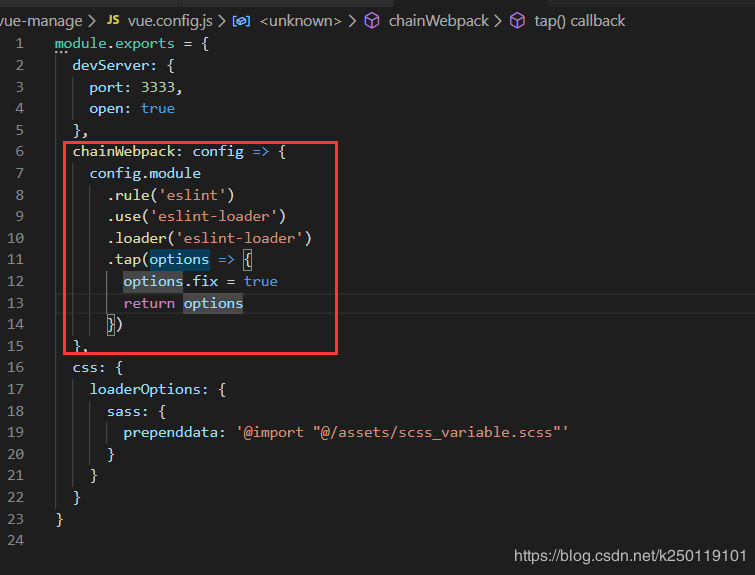Click line number 1 in the gutter
This screenshot has height=575, width=755.
[x=20, y=44]
